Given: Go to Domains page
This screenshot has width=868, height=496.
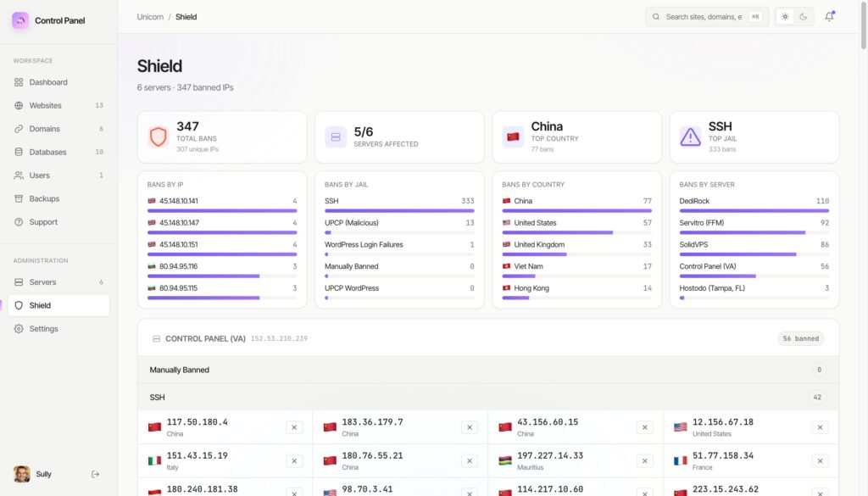Looking at the screenshot, I should 58,128.
